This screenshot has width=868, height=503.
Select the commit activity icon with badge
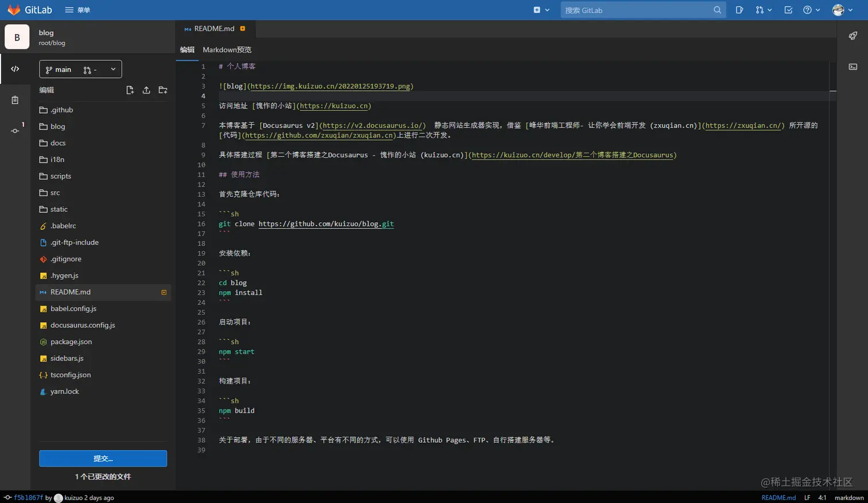[x=15, y=130]
